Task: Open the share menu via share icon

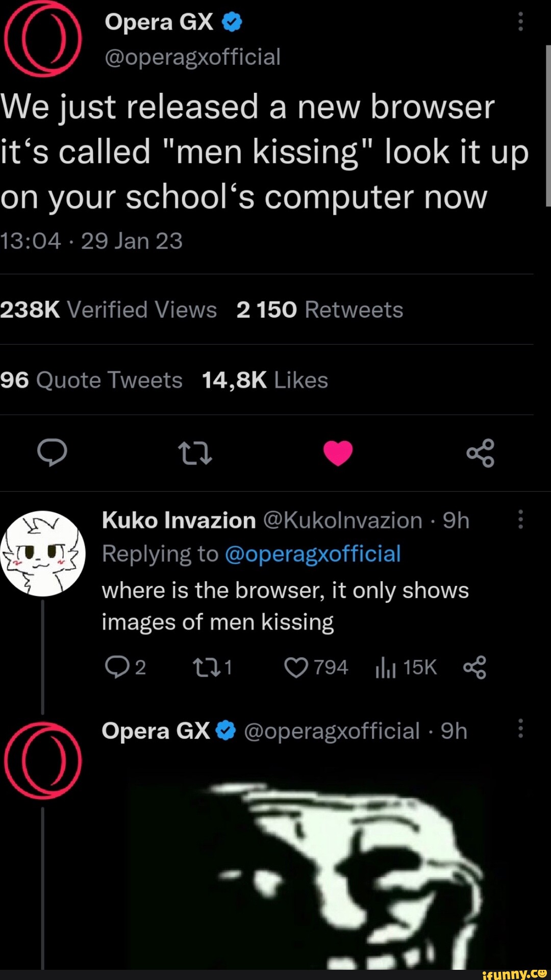Action: [481, 454]
